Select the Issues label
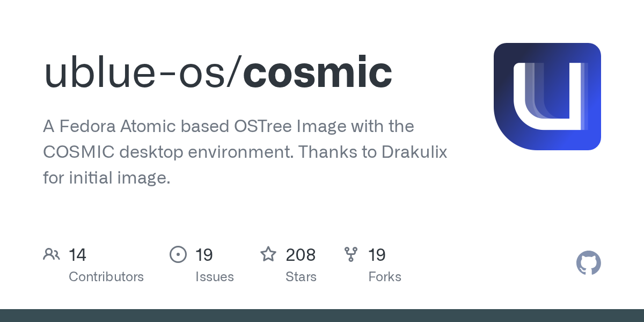 (x=215, y=277)
